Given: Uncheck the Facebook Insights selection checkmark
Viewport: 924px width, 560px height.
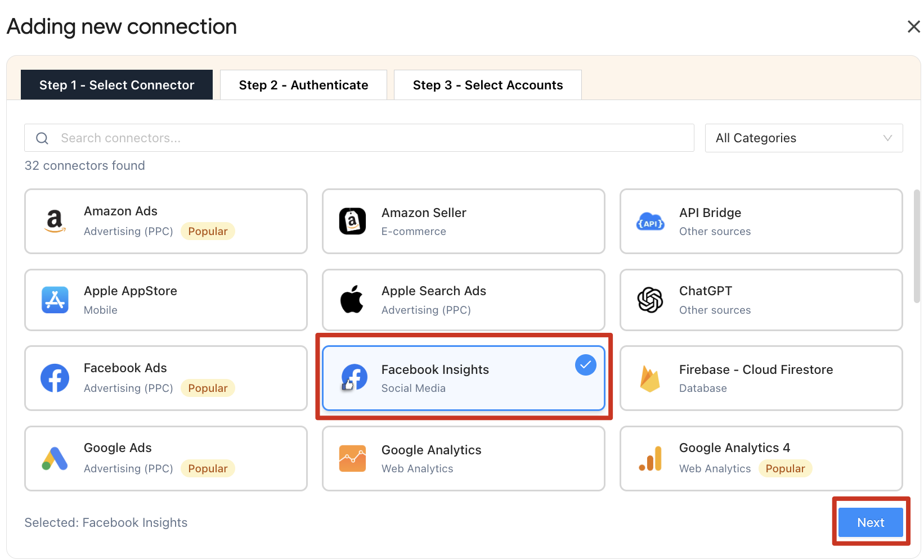Looking at the screenshot, I should [x=585, y=365].
